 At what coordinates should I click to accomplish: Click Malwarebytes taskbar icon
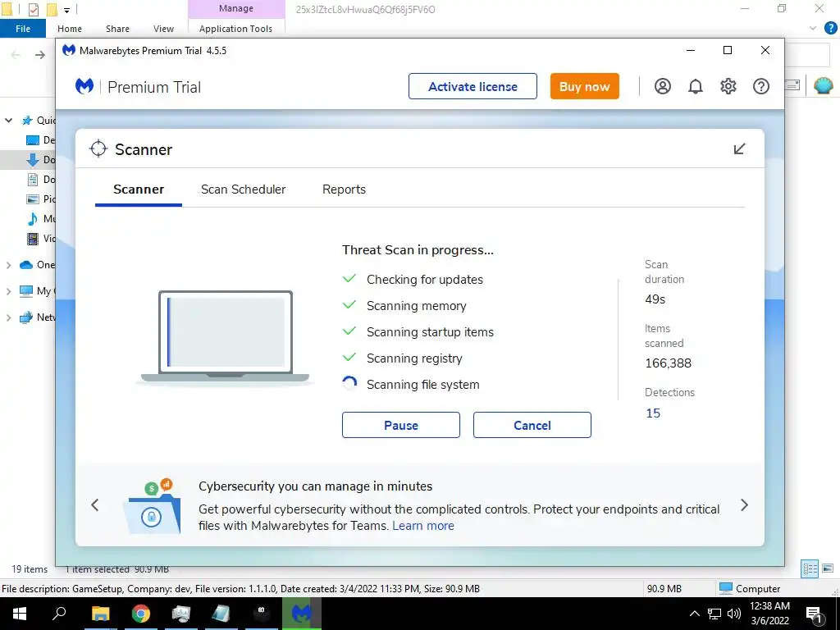coord(302,614)
